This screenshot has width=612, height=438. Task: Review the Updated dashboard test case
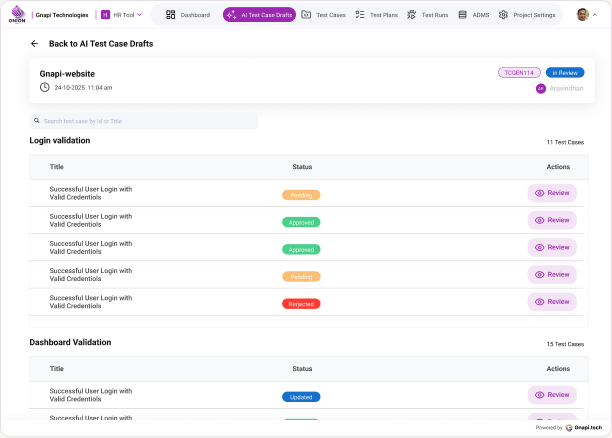coord(552,395)
